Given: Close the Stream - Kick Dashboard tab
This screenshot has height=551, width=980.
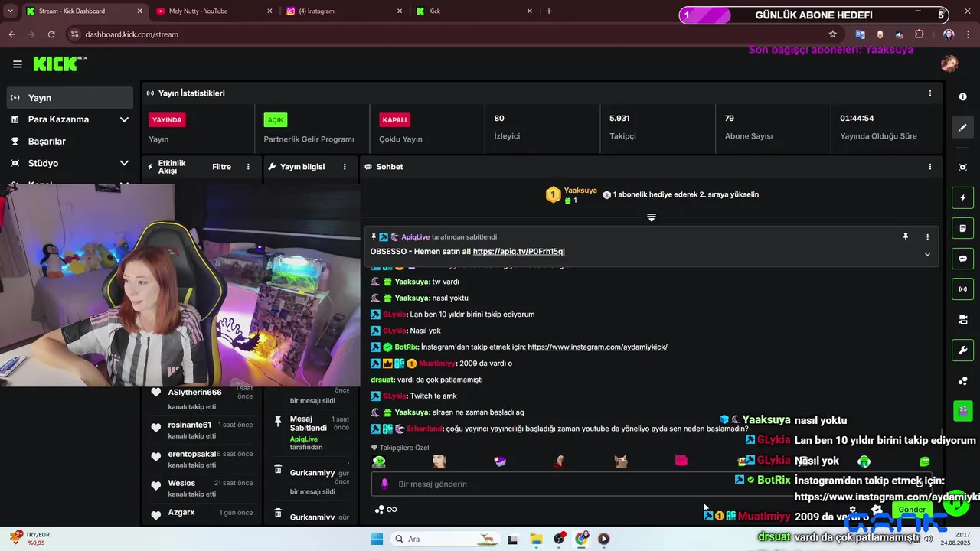Looking at the screenshot, I should (139, 11).
